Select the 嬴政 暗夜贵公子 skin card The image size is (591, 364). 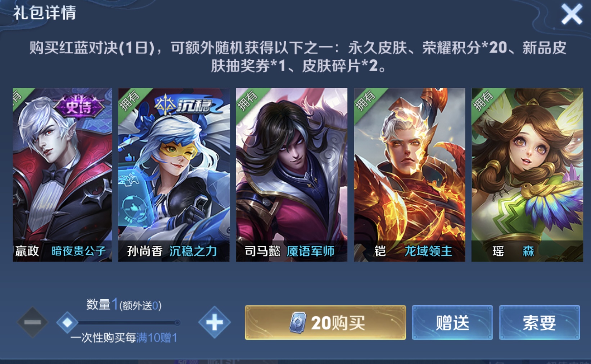point(62,175)
